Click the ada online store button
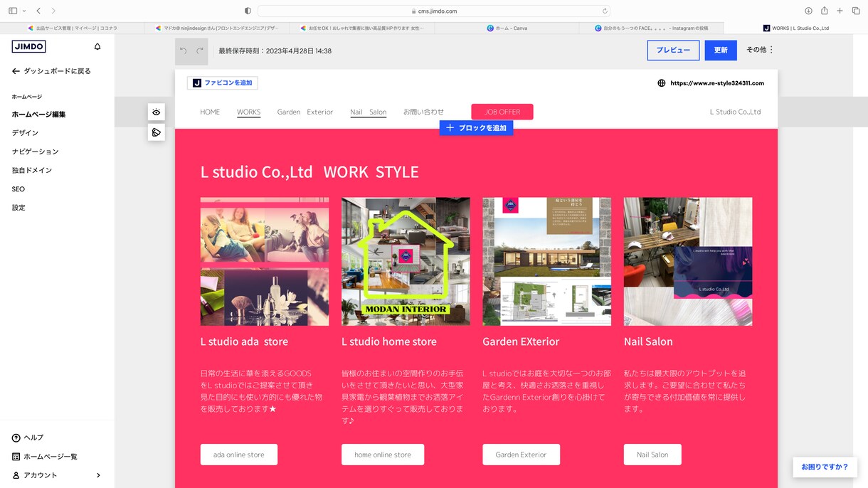The height and width of the screenshot is (488, 868). coord(239,455)
